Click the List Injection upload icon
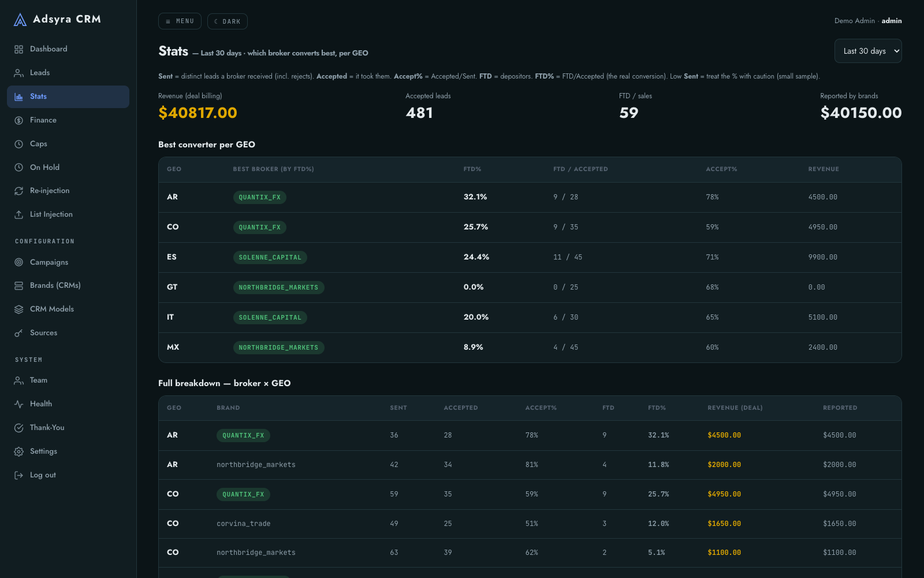Viewport: 924px width, 578px height. [18, 214]
